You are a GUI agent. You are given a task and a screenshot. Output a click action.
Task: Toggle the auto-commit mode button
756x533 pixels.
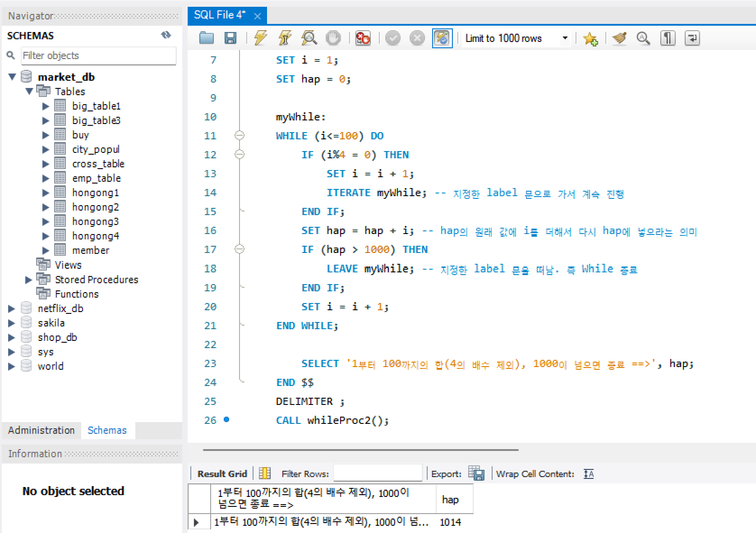point(442,38)
